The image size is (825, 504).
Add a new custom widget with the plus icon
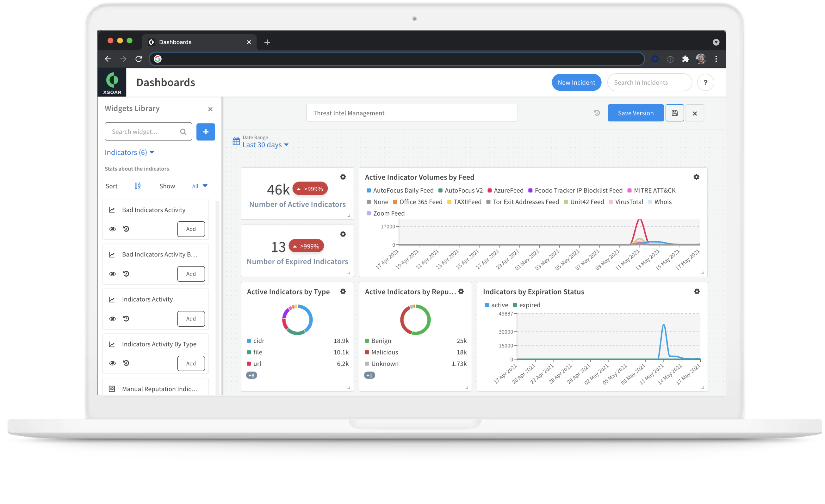click(206, 132)
